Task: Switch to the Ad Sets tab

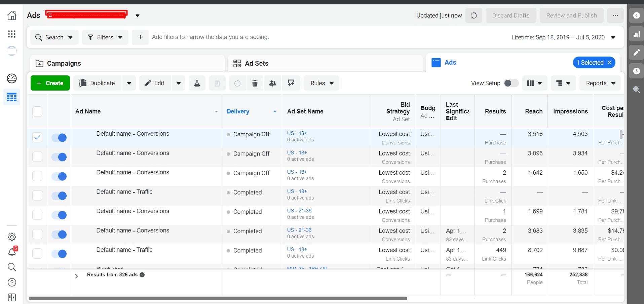Action: click(x=325, y=63)
